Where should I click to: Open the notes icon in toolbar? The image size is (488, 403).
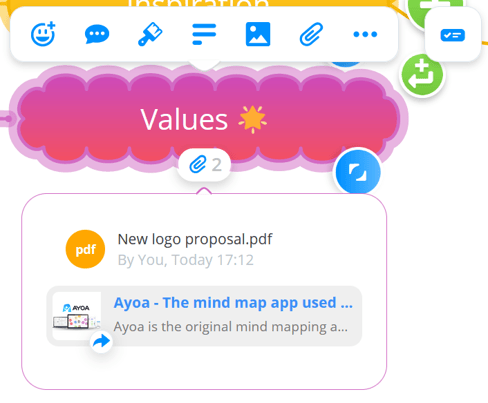(204, 34)
